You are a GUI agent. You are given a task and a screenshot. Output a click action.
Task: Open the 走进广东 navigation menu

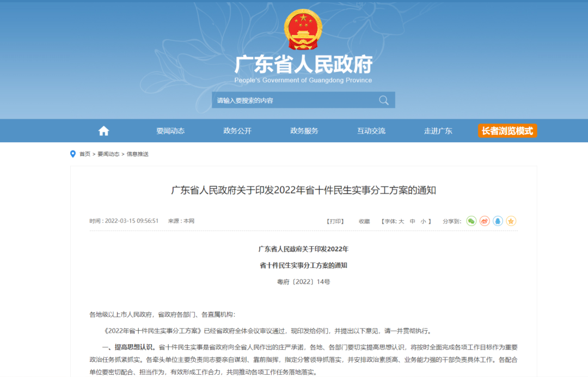point(438,131)
